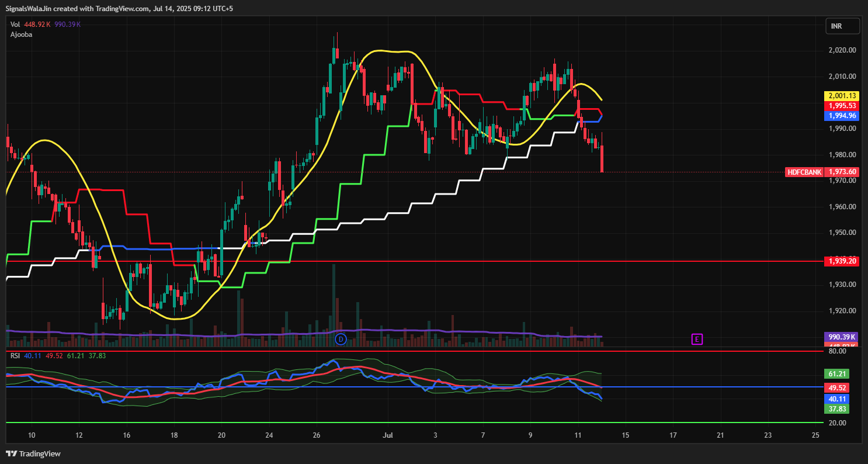Click the 1,920.00 price scale value
The width and height of the screenshot is (868, 464).
(842, 311)
